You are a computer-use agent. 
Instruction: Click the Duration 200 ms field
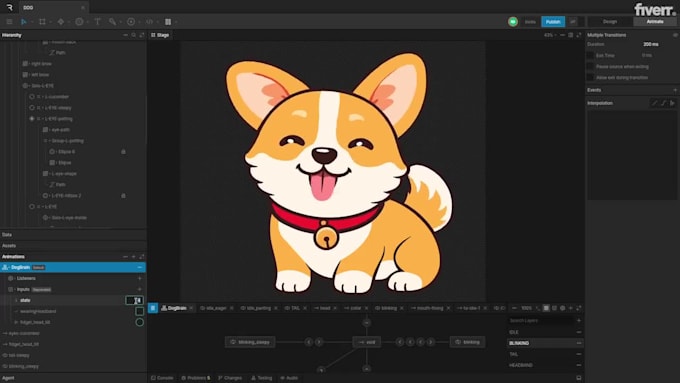(651, 44)
